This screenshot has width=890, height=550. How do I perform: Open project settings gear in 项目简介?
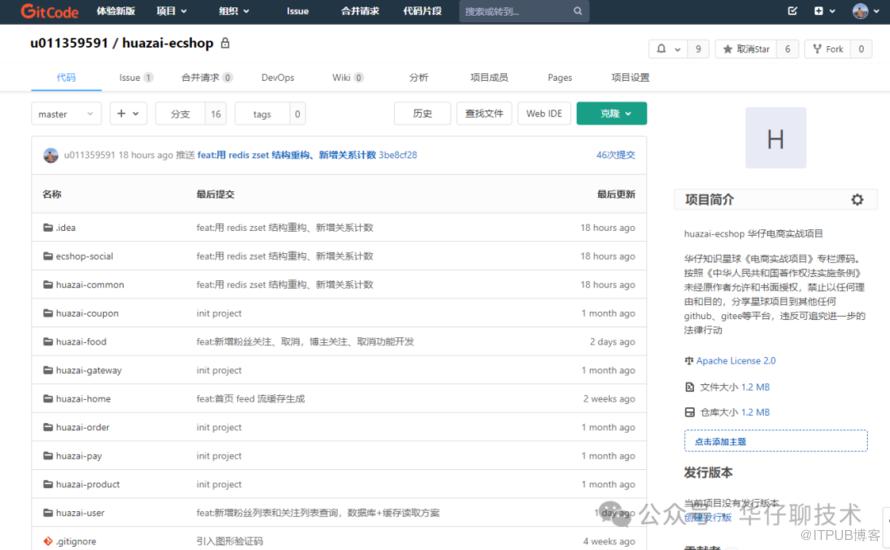[857, 200]
